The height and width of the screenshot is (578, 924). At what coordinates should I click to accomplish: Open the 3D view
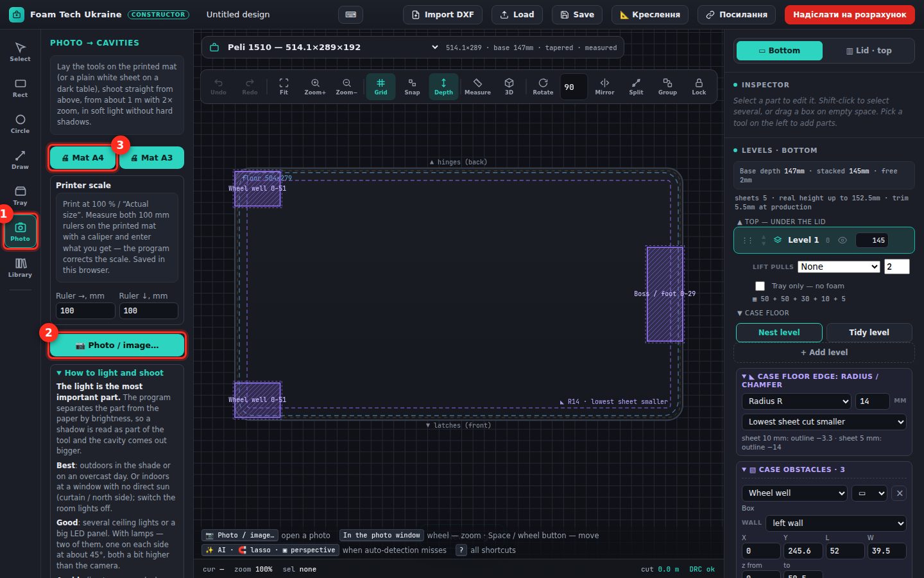509,87
